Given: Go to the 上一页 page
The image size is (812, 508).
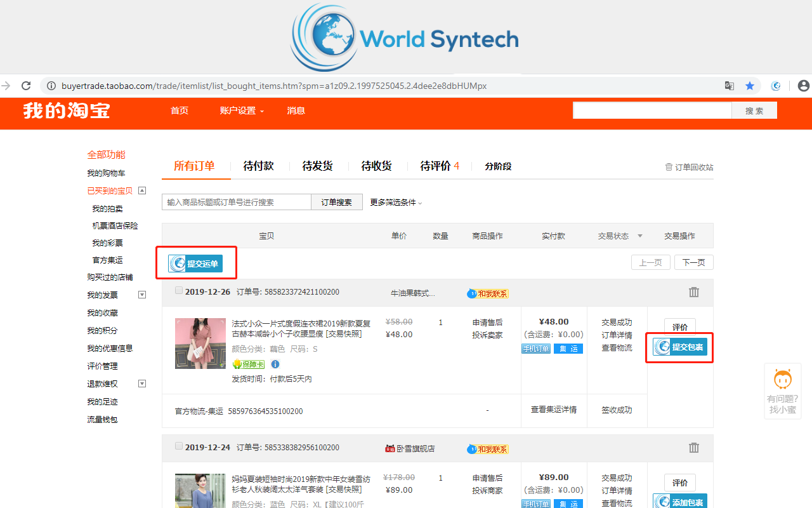Looking at the screenshot, I should click(x=651, y=262).
